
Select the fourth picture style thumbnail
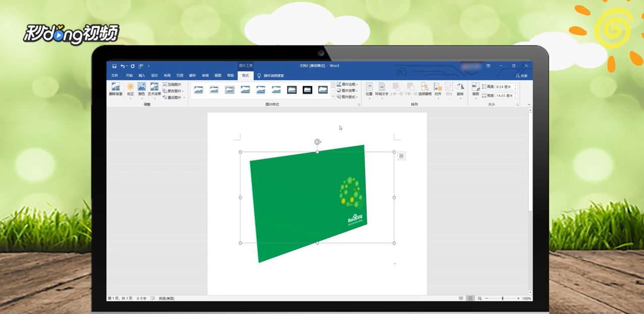tap(245, 90)
